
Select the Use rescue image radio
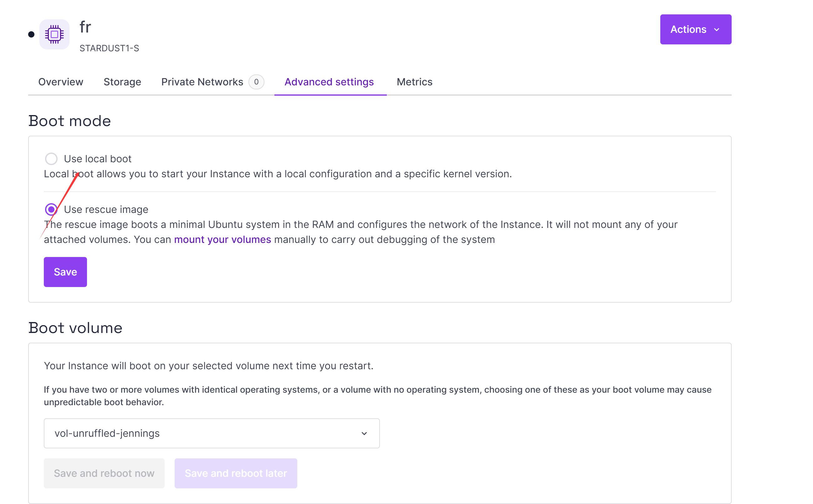[x=51, y=209]
